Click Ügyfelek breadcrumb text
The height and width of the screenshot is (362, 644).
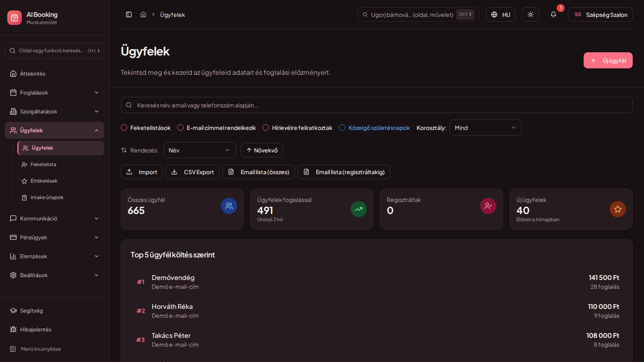[173, 14]
